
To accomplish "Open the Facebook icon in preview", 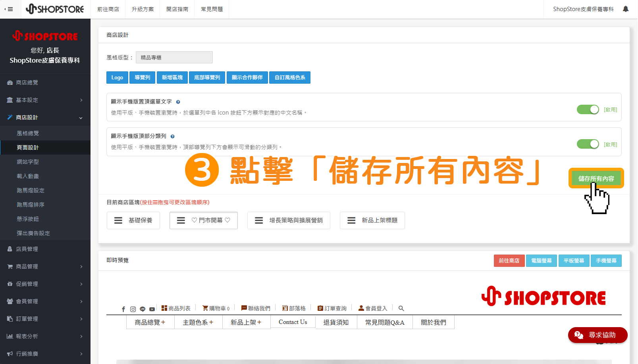I will [x=123, y=309].
